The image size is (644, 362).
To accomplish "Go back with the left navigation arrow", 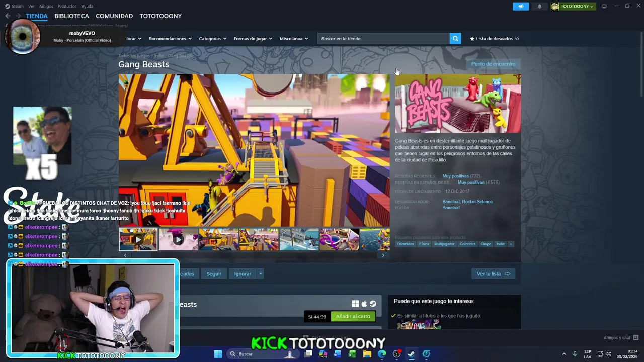I will point(8,16).
